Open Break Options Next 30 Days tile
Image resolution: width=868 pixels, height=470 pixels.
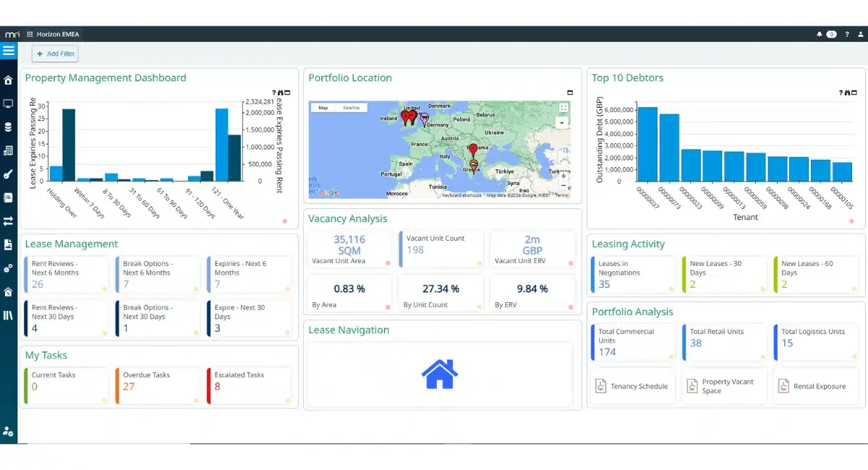point(158,318)
